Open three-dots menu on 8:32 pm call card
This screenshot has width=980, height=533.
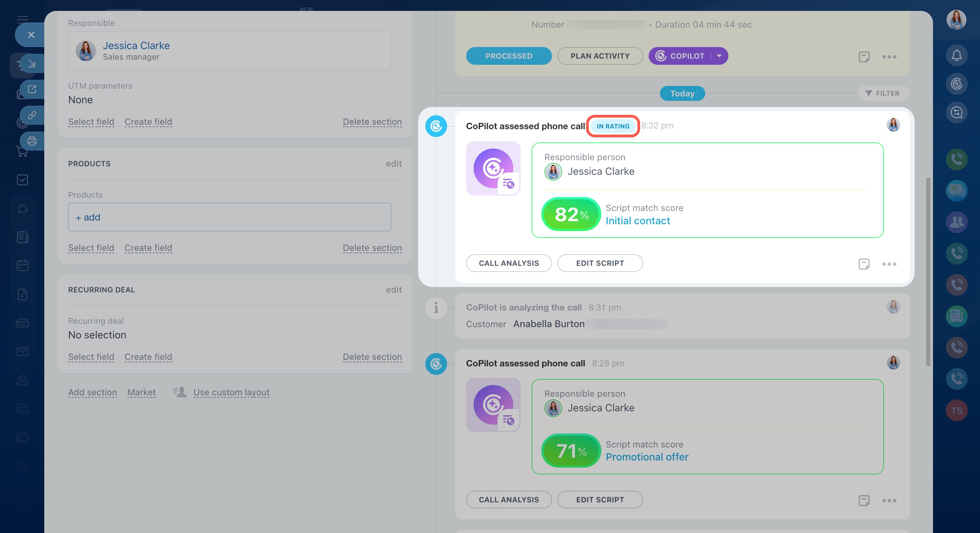pos(889,264)
